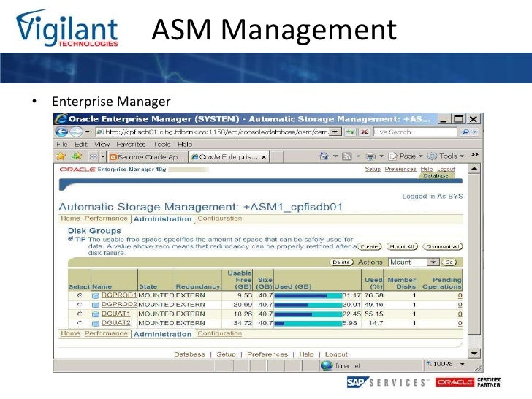The width and height of the screenshot is (532, 399).
Task: Click the Mount All button
Action: pyautogui.click(x=402, y=247)
